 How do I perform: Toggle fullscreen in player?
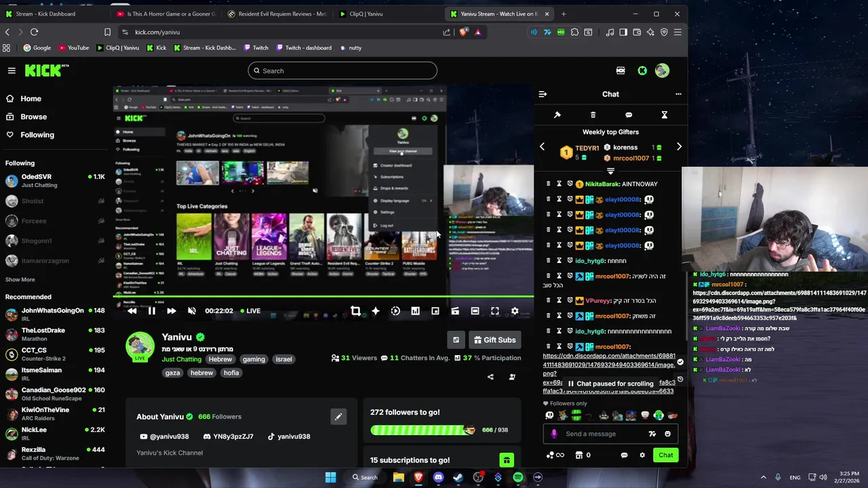tap(495, 311)
